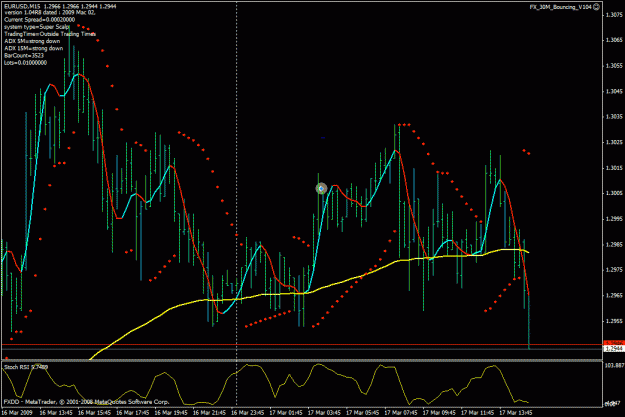Select the 'BarCount=3523' text
This screenshot has height=417, width=625.
tap(24, 55)
